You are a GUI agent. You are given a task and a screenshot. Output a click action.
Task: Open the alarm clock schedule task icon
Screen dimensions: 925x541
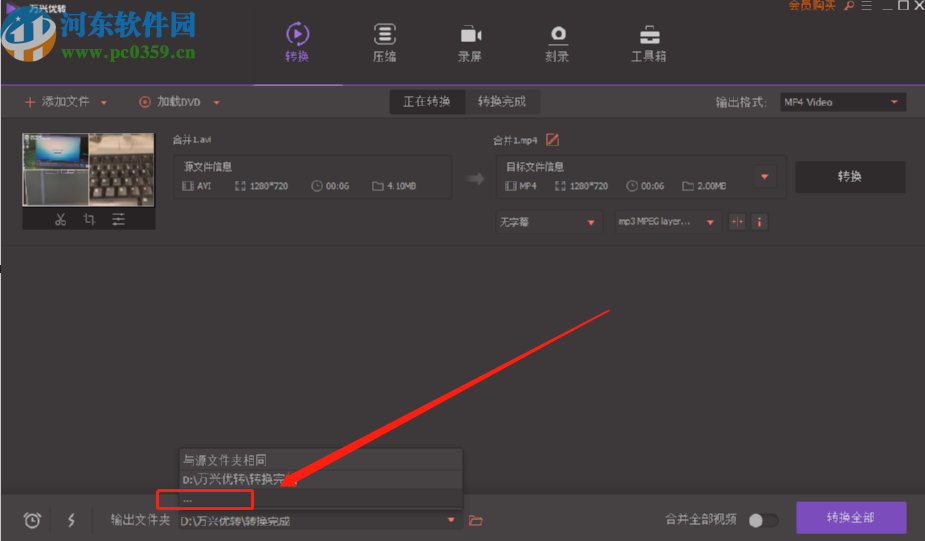click(x=32, y=520)
